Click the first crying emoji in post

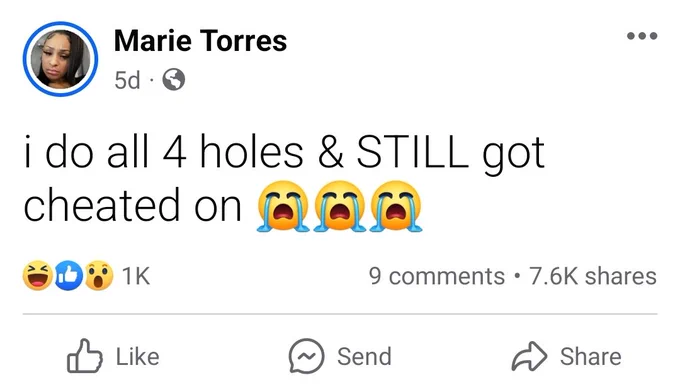pos(283,206)
